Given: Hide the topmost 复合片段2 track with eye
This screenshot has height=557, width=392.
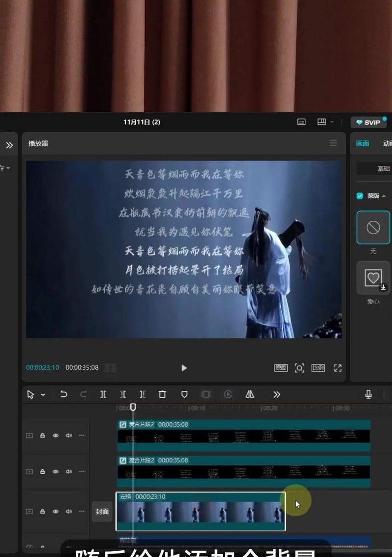Looking at the screenshot, I should pos(55,436).
